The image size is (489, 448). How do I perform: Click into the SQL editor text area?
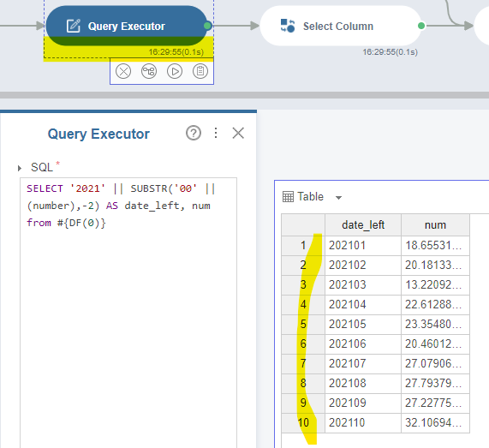[x=128, y=313]
